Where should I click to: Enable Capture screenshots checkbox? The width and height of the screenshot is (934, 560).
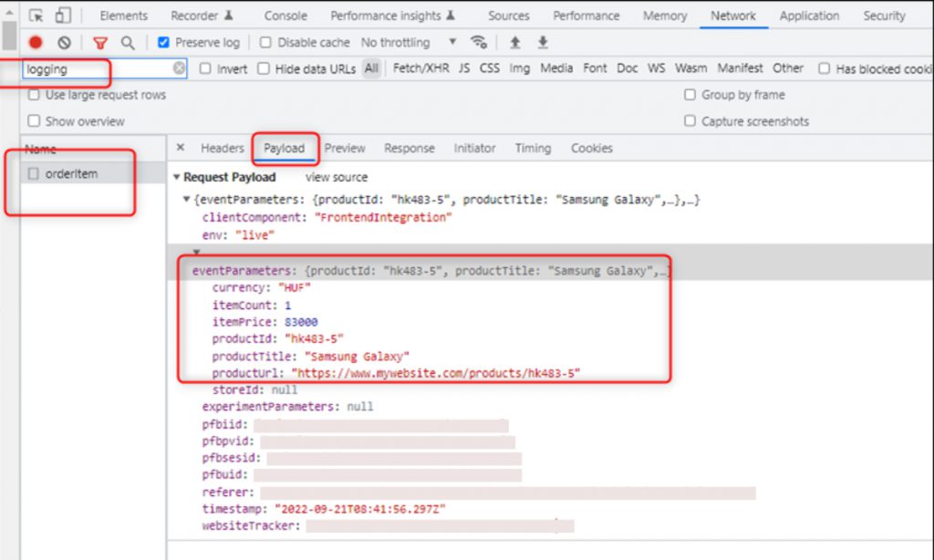(690, 121)
